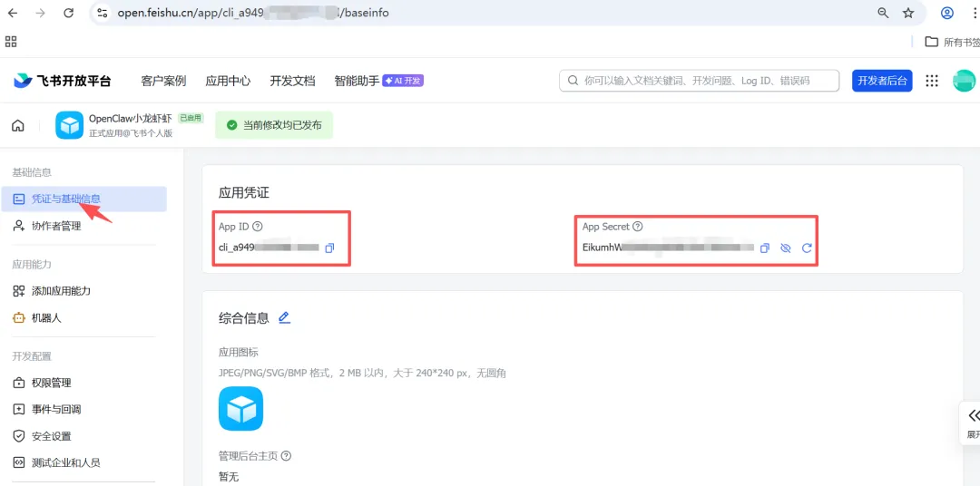Open 客户案例 in top navigation
Screen dimensions: 980x486
tap(163, 81)
